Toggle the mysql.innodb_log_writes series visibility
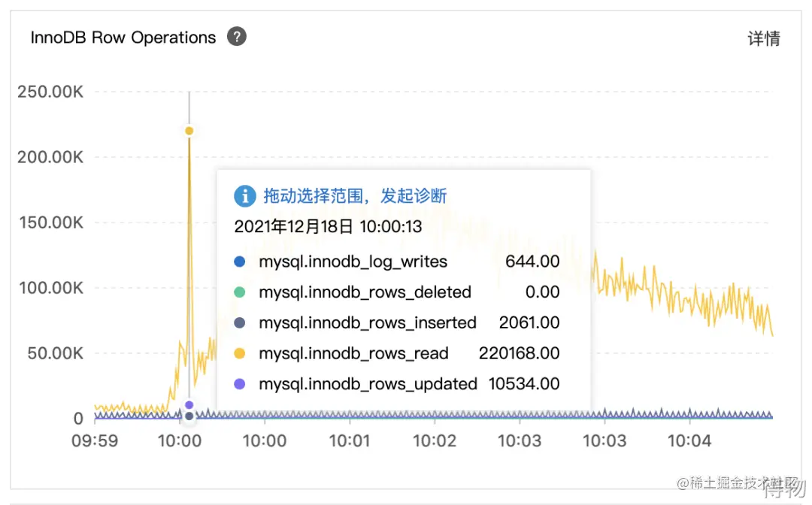The height and width of the screenshot is (505, 812). pyautogui.click(x=352, y=261)
